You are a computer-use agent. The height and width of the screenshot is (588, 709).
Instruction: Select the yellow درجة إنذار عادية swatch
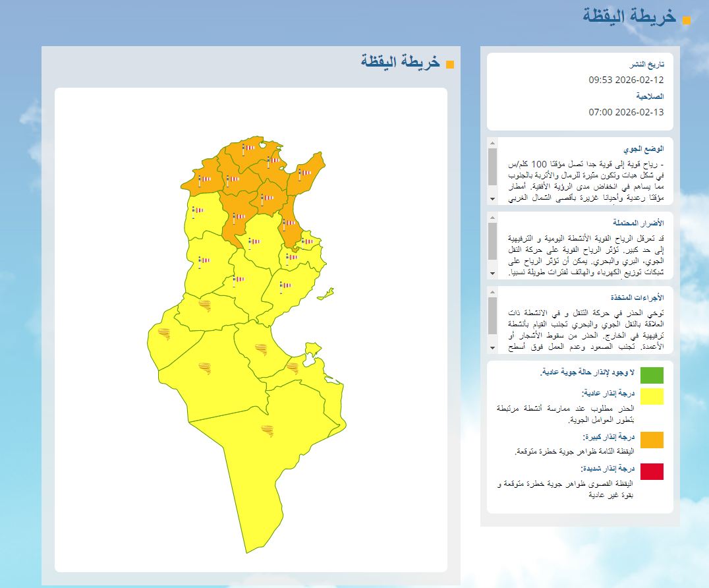point(652,396)
